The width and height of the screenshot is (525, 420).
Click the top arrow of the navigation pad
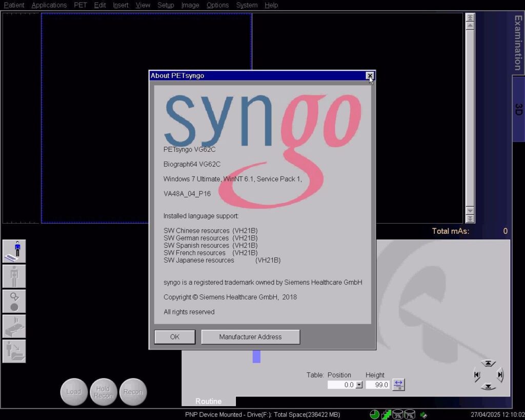[488, 364]
